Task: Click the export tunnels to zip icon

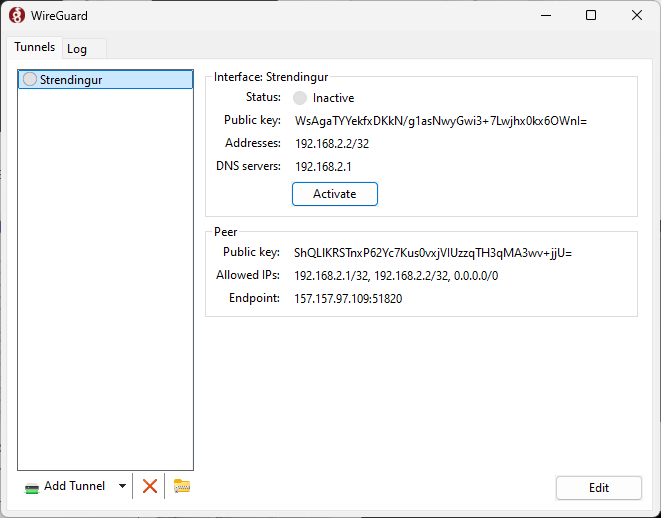Action: point(181,486)
